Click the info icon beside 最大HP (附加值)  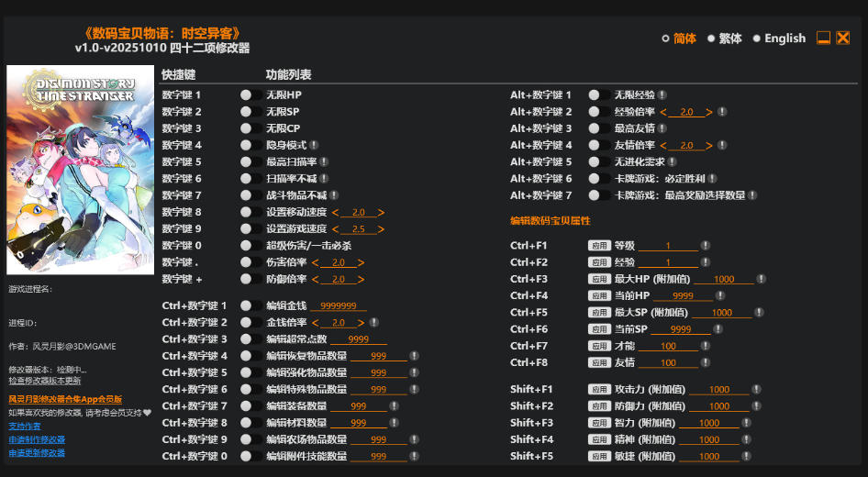(762, 279)
